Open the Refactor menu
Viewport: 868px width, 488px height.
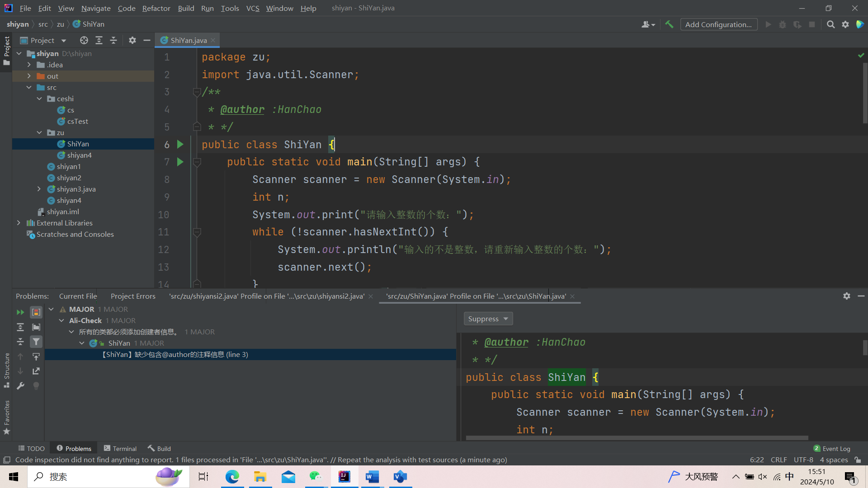point(156,8)
